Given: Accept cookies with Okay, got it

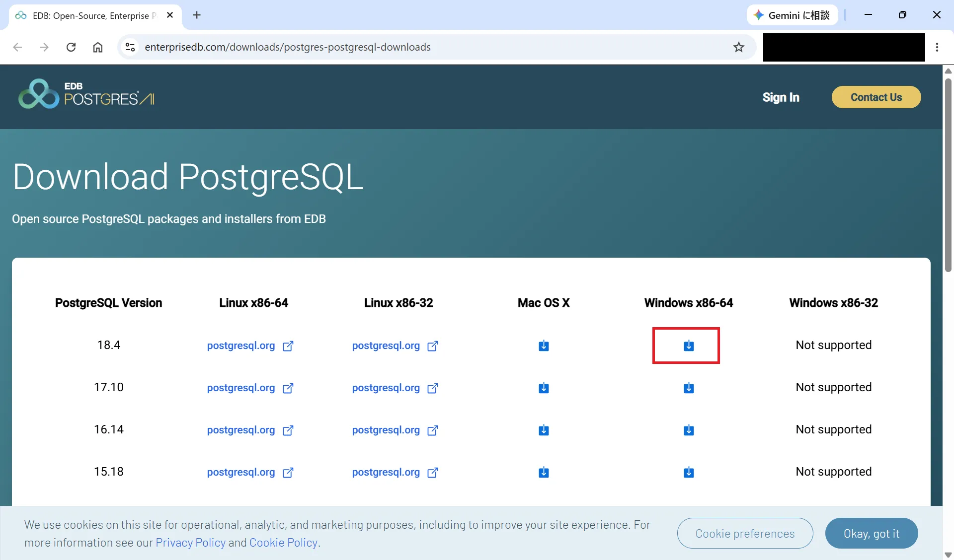Looking at the screenshot, I should tap(872, 533).
